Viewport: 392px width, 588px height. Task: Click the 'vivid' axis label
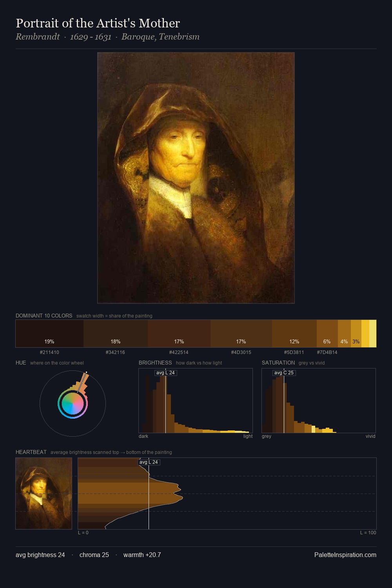click(370, 436)
